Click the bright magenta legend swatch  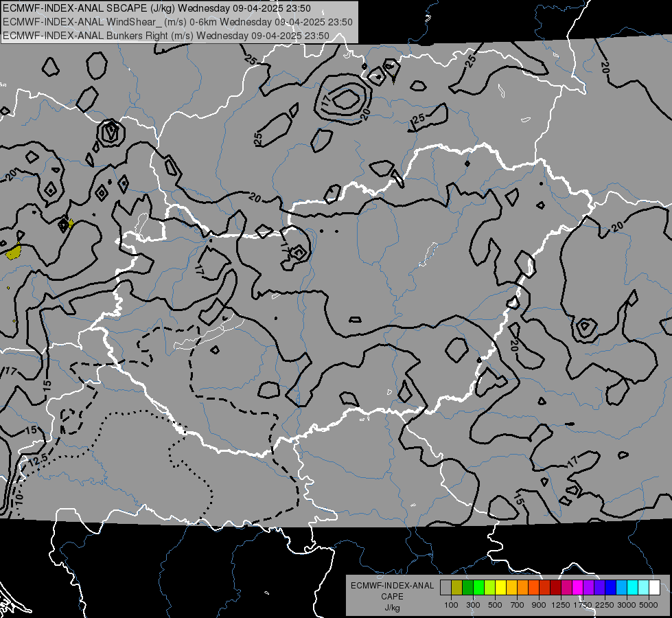click(x=577, y=587)
